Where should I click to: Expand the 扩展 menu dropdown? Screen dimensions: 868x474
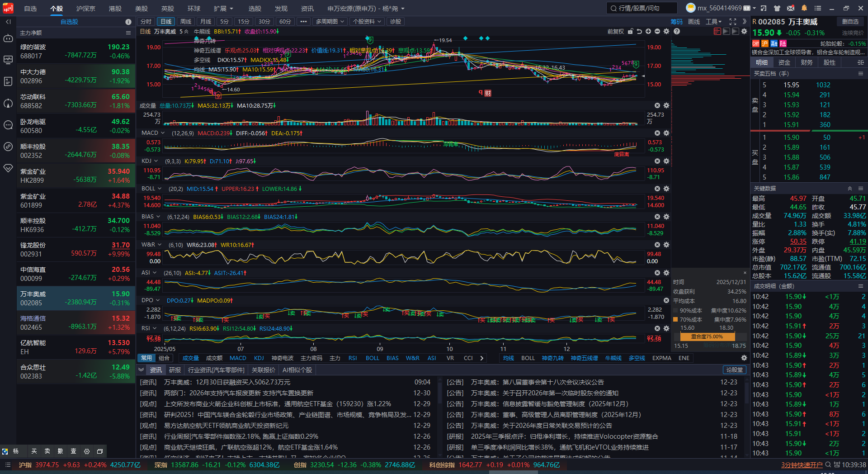click(224, 9)
